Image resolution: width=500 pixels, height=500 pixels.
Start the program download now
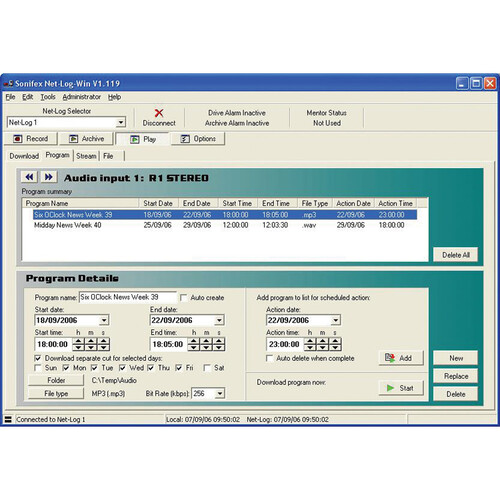tap(401, 388)
